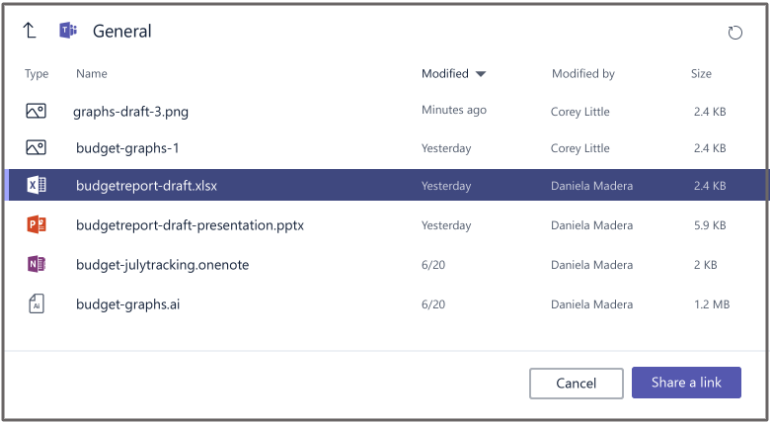Click the Teams logo icon
The height and width of the screenshot is (423, 770).
(x=68, y=31)
